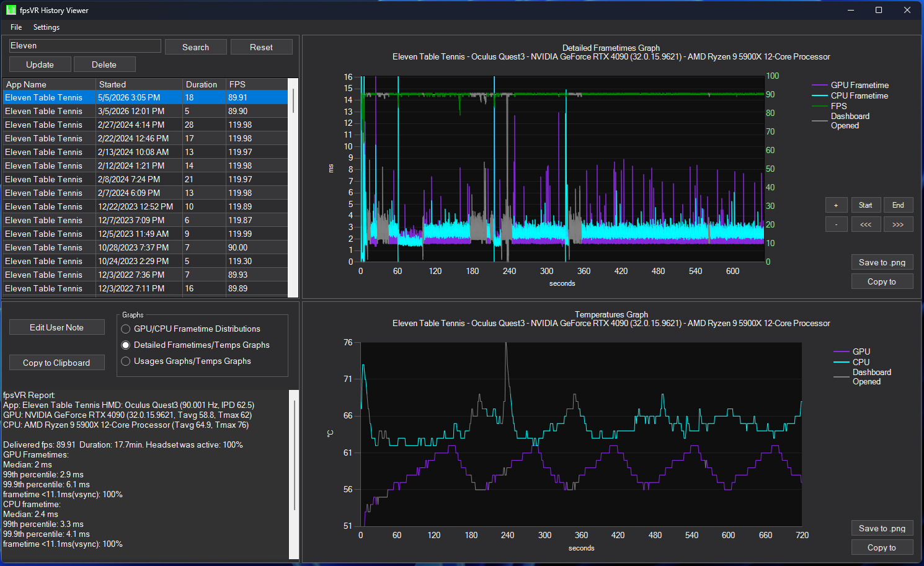Screen dimensions: 924x566
Task: Select session started 12/3/2022 7:11 PM
Action: (145, 288)
